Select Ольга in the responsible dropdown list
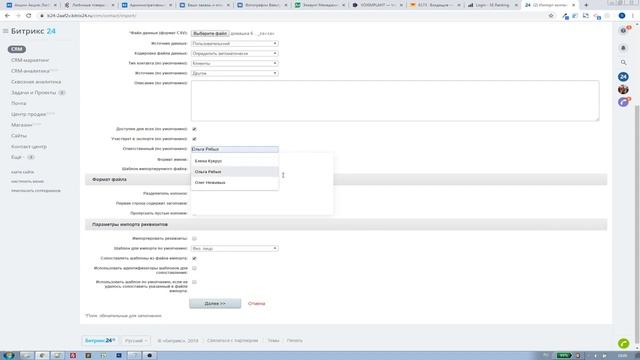Viewport: 640px width, 360px height. [x=235, y=172]
